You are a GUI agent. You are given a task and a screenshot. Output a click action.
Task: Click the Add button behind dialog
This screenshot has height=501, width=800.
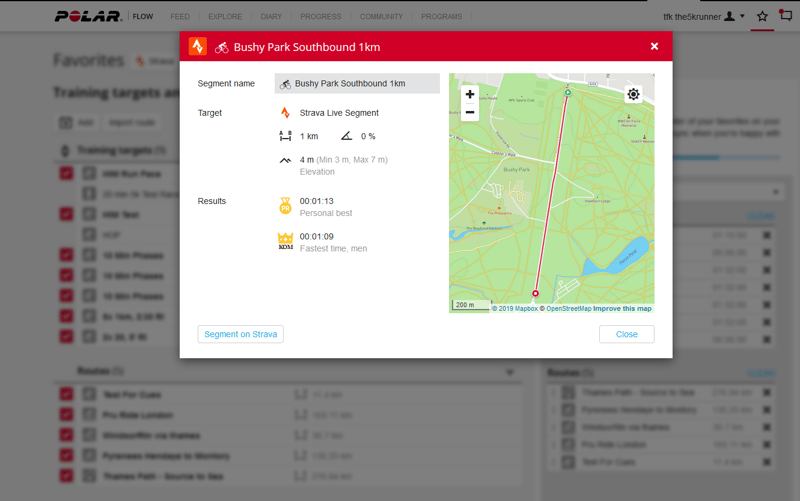click(77, 122)
